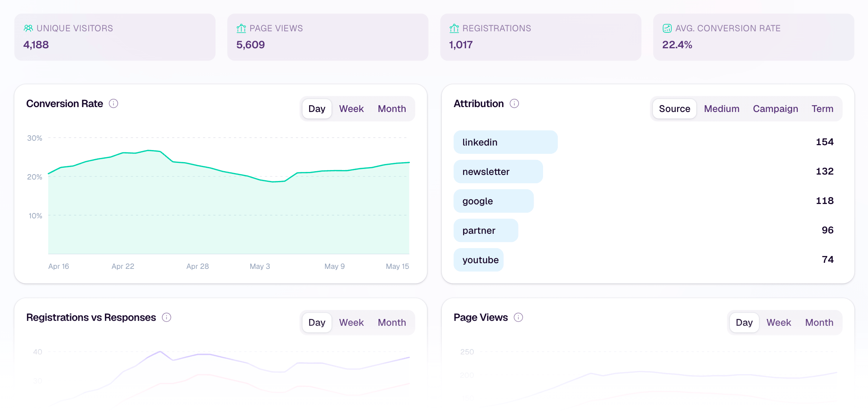868x411 pixels.
Task: Click the newsletter attribution bar
Action: [x=498, y=172]
